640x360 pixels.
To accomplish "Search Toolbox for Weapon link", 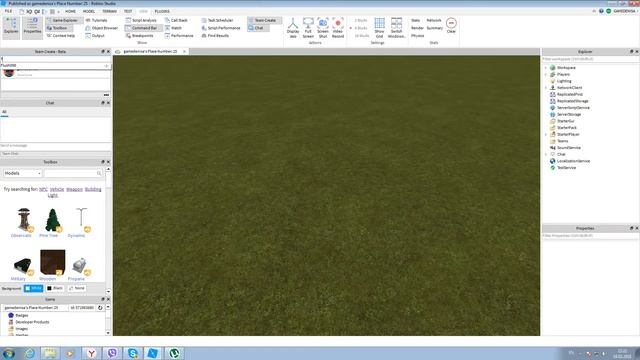I will [x=74, y=189].
